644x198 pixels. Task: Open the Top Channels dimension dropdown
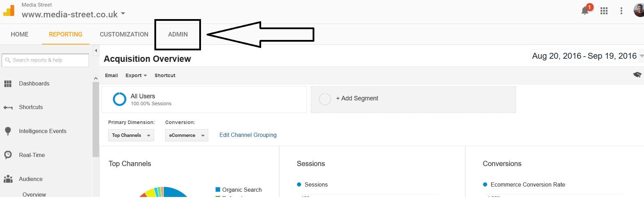131,135
